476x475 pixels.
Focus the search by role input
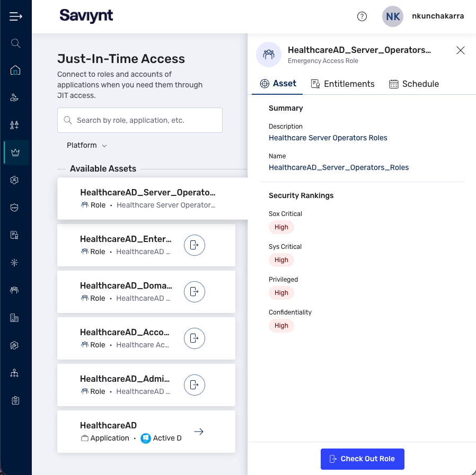(x=139, y=120)
